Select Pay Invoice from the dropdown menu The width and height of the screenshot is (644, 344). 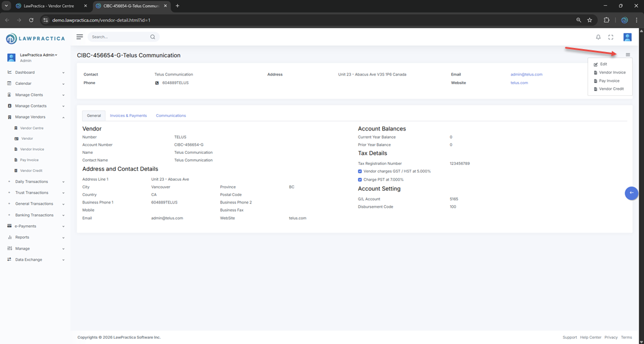pos(609,81)
